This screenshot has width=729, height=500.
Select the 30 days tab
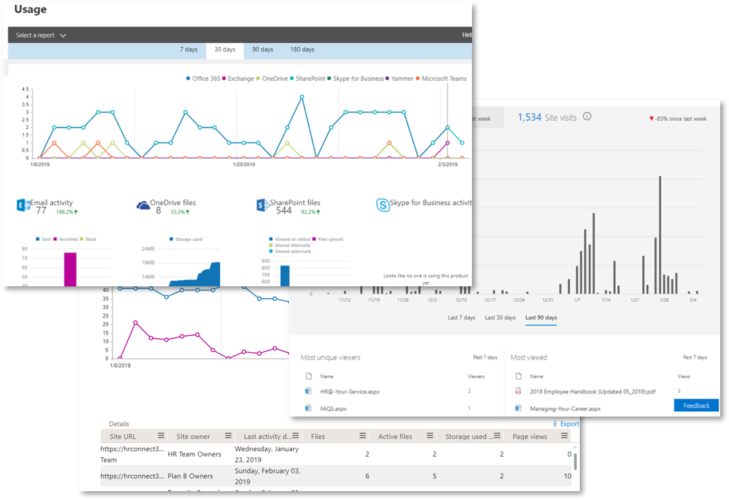pyautogui.click(x=225, y=50)
